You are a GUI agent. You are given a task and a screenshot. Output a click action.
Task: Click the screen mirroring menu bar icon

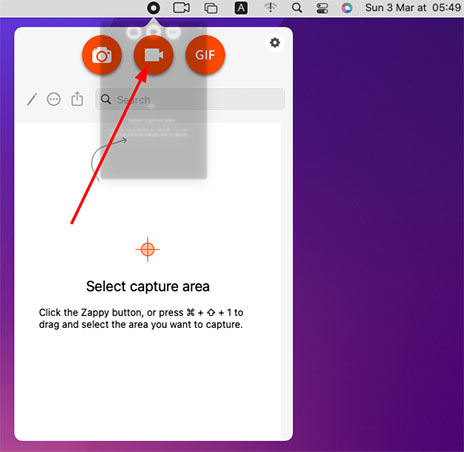(211, 8)
